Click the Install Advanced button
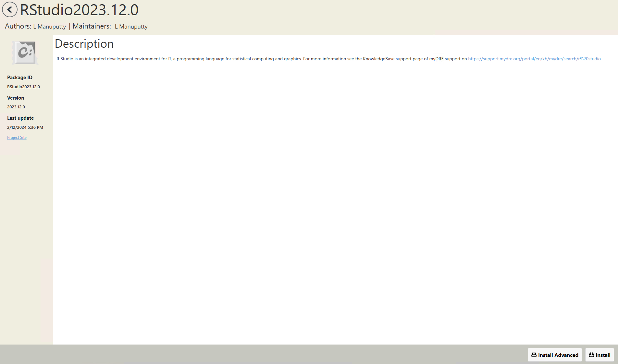618x364 pixels. click(x=555, y=355)
